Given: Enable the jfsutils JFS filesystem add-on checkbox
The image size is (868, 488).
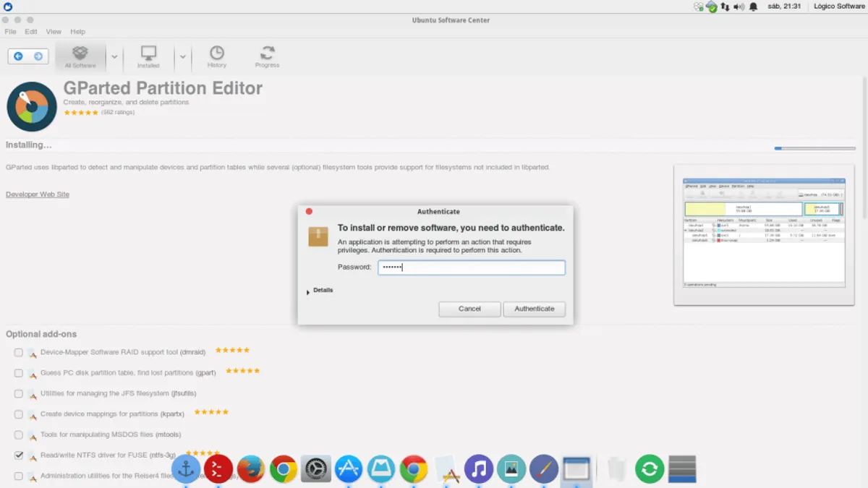Looking at the screenshot, I should click(x=18, y=394).
